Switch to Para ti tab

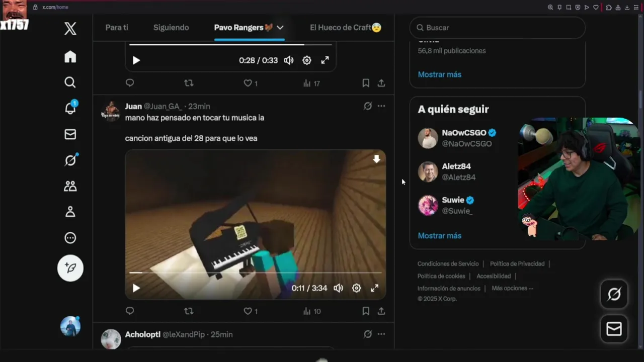pyautogui.click(x=117, y=28)
